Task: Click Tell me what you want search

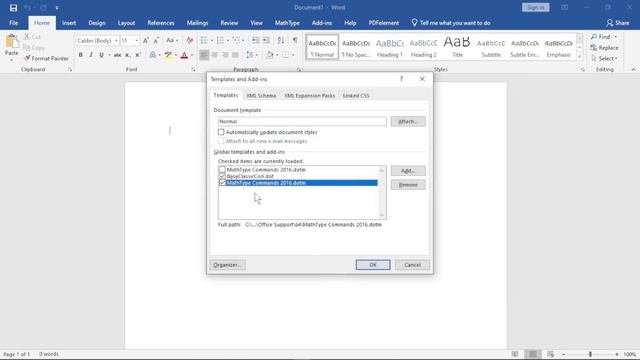Action: tap(451, 23)
